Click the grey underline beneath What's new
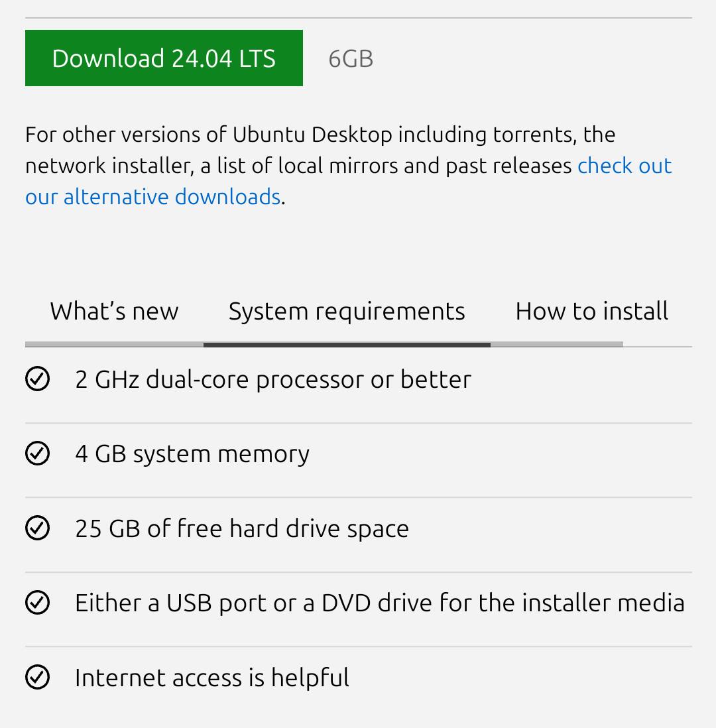716x728 pixels. 114,345
